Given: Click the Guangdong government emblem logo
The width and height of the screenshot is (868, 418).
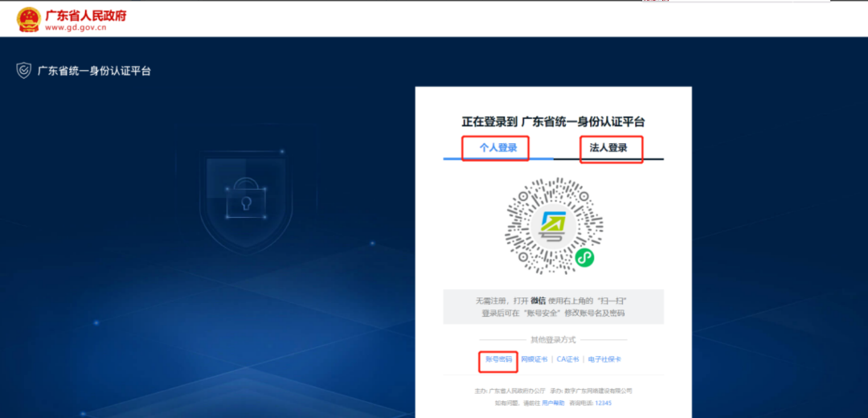Looking at the screenshot, I should click(28, 19).
